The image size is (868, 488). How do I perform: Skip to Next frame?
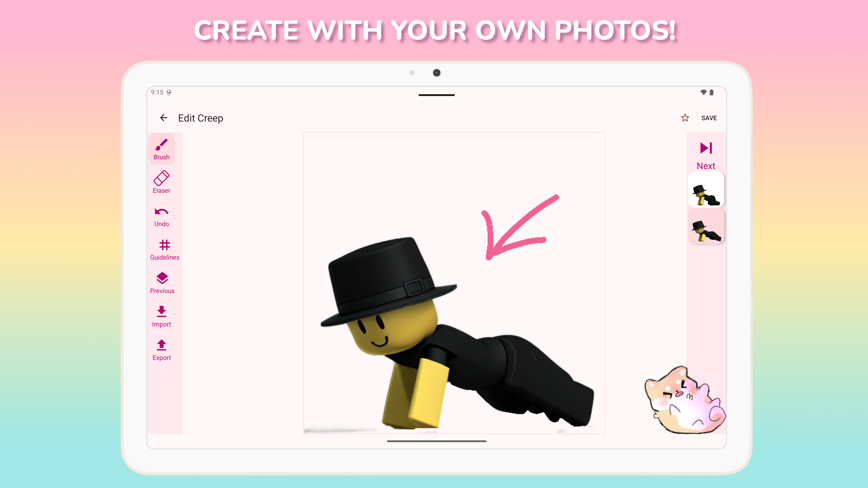coord(706,156)
